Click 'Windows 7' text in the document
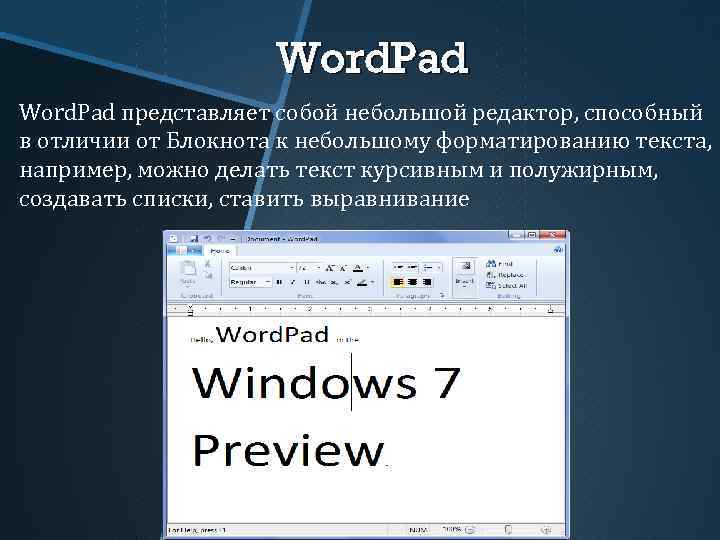The width and height of the screenshot is (720, 540). (326, 382)
